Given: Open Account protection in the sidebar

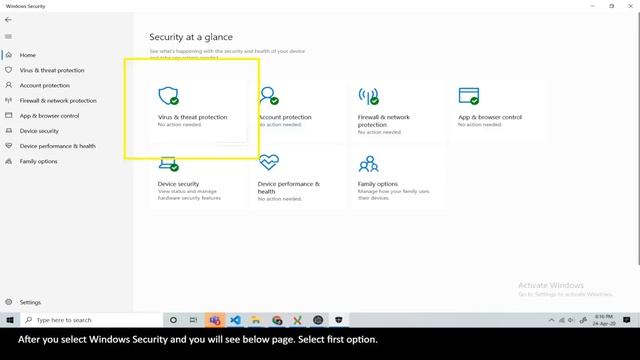Looking at the screenshot, I should coord(44,85).
